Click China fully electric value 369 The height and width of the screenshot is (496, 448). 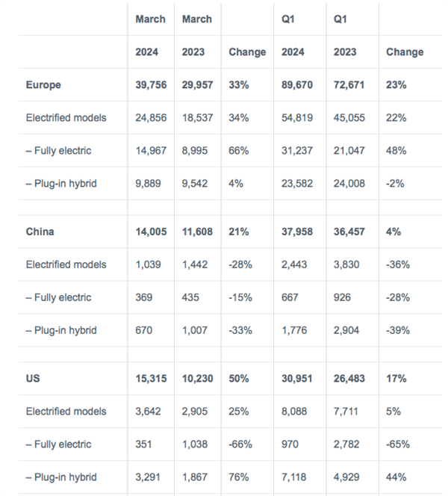coord(144,297)
